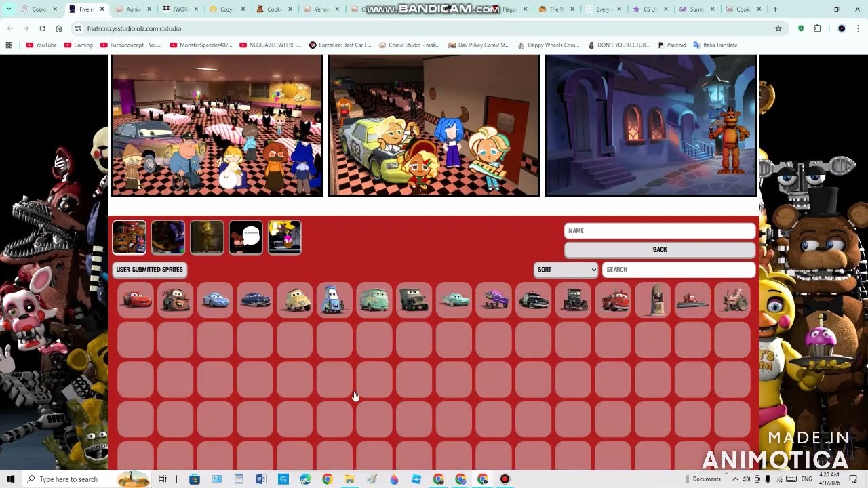This screenshot has height=488, width=868.
Task: Pick the pink tractor sprite
Action: [732, 300]
